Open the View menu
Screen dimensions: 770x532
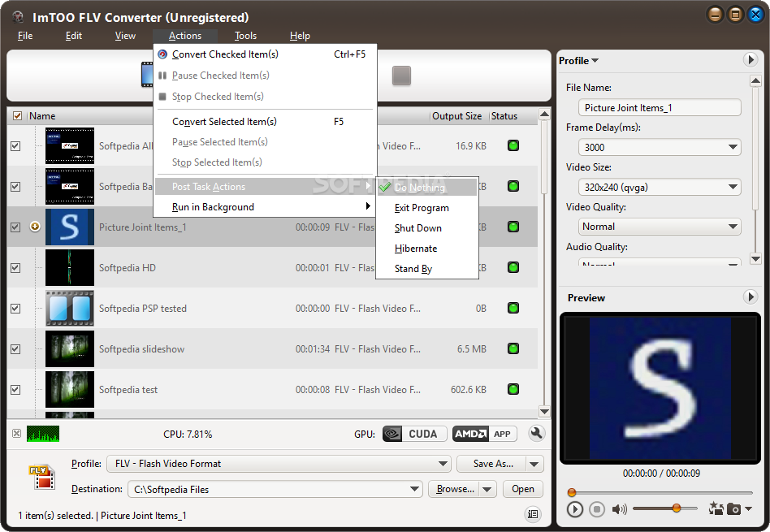(x=125, y=36)
